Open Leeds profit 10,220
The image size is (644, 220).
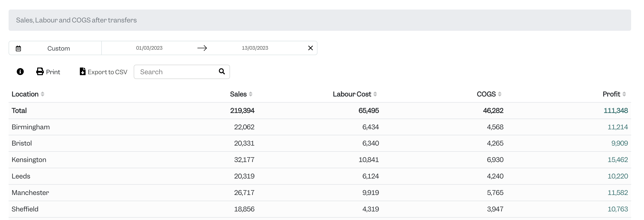pos(618,176)
